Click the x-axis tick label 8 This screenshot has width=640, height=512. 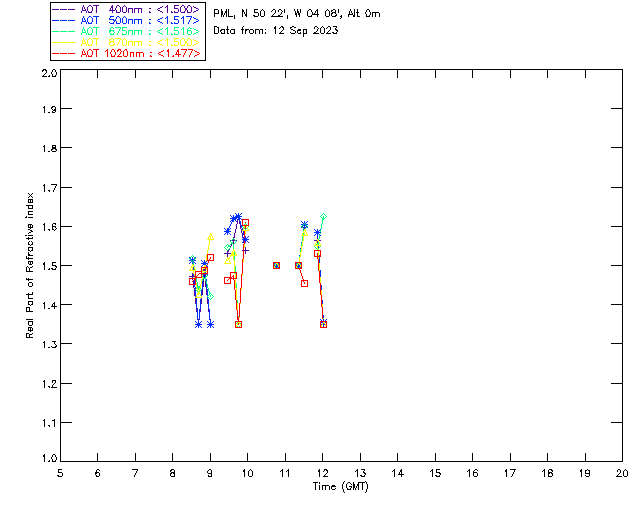coord(173,473)
